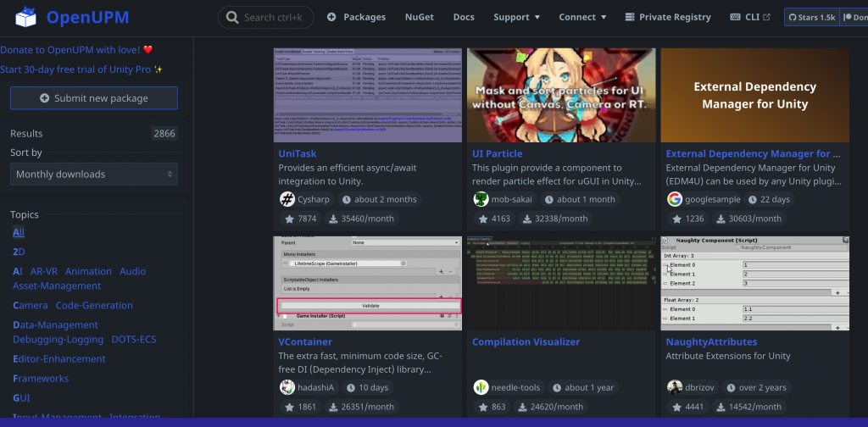Image resolution: width=868 pixels, height=427 pixels.
Task: Select the GUI topic filter
Action: pos(21,398)
